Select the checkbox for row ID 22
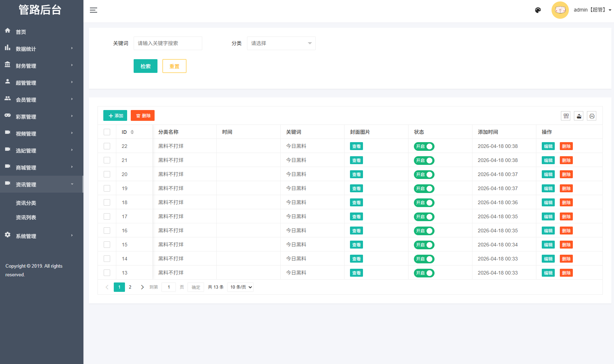Viewport: 614px width, 364px height. click(107, 146)
